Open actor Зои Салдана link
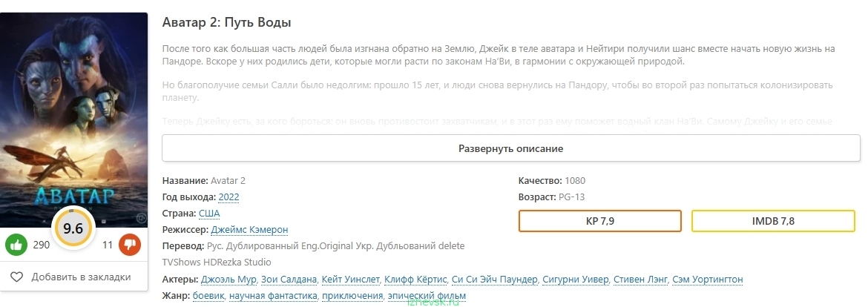Viewport: 868px width, 307px height. point(289,280)
